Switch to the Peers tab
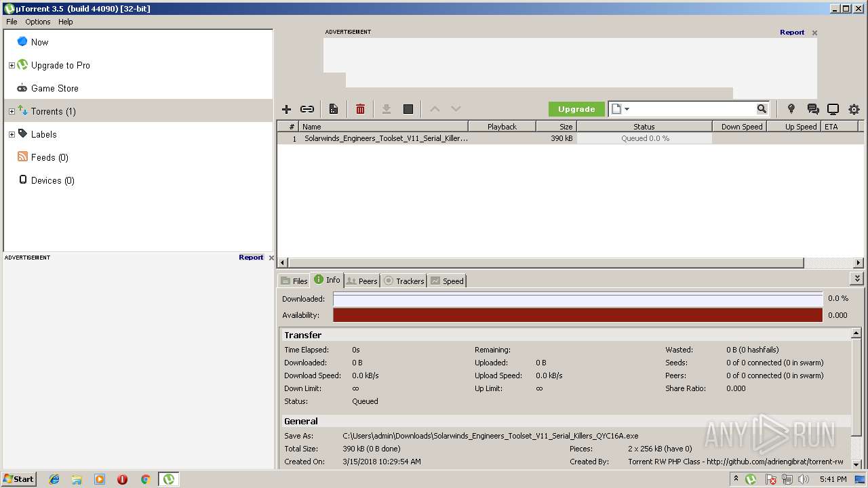Image resolution: width=868 pixels, height=488 pixels. 361,281
